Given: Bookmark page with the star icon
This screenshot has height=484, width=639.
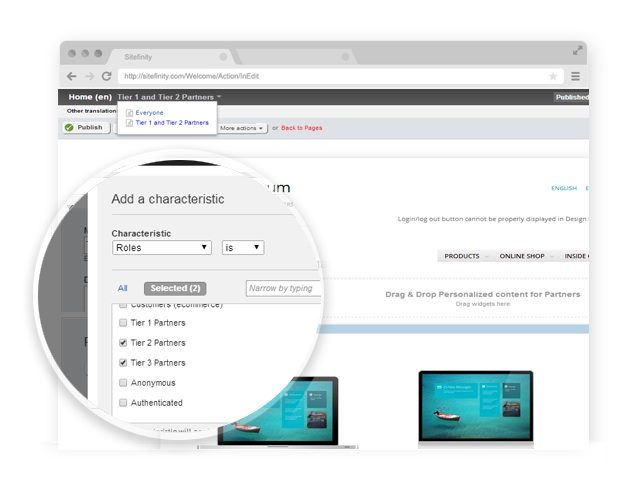Looking at the screenshot, I should [x=553, y=76].
